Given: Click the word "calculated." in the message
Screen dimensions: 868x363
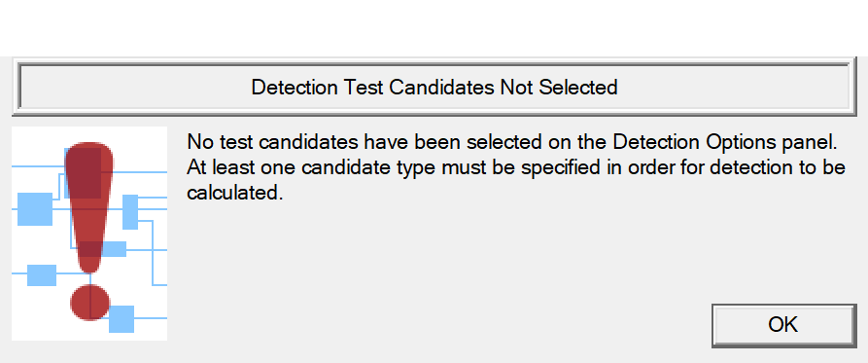Looking at the screenshot, I should tap(234, 193).
